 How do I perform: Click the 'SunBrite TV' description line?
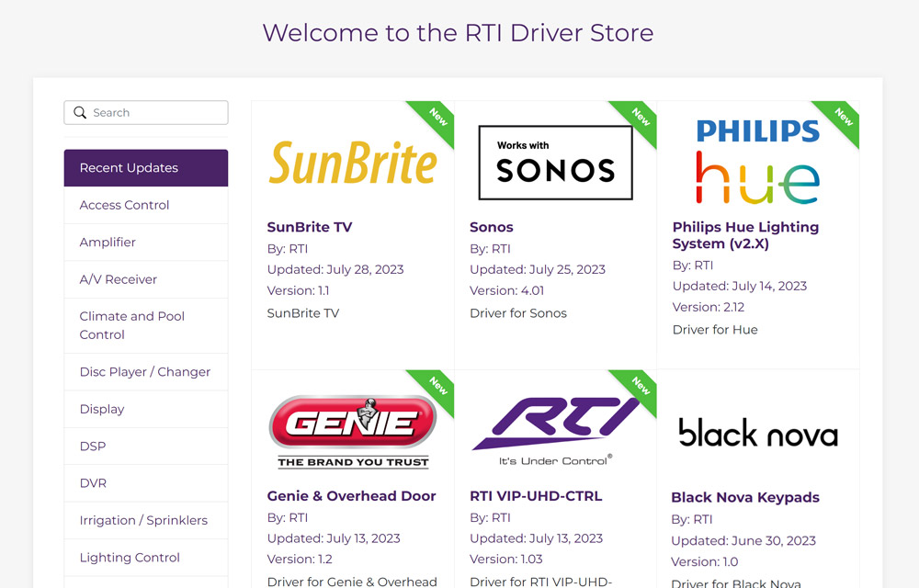pyautogui.click(x=303, y=313)
